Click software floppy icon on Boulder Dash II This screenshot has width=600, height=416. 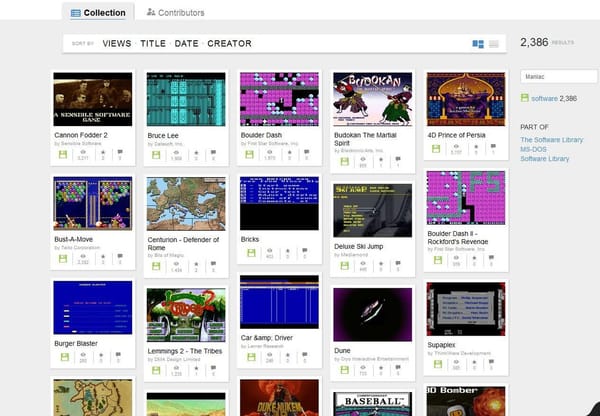[x=438, y=260]
